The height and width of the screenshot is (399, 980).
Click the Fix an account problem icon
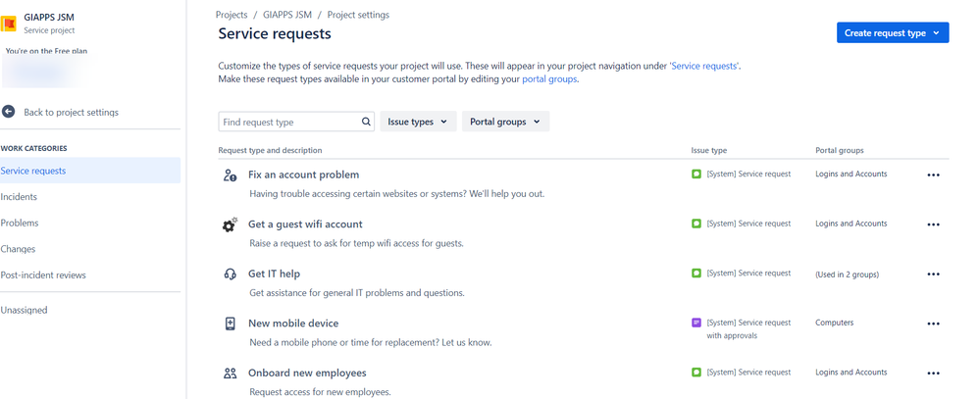[x=230, y=175]
